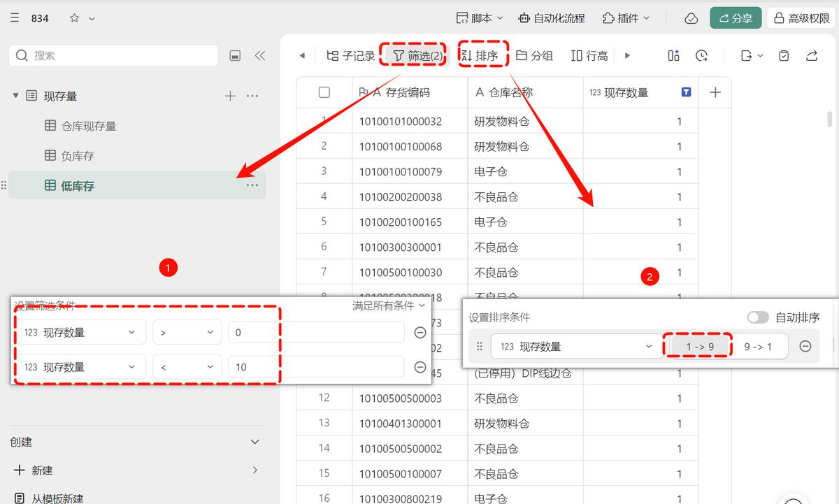Collapse the 创建 section
839x504 pixels.
255,442
